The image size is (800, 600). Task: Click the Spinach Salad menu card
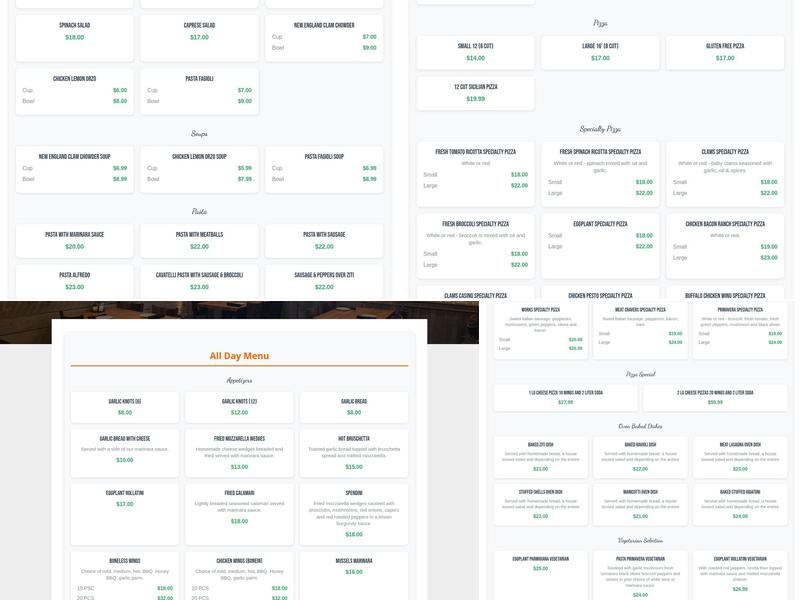pos(74,31)
